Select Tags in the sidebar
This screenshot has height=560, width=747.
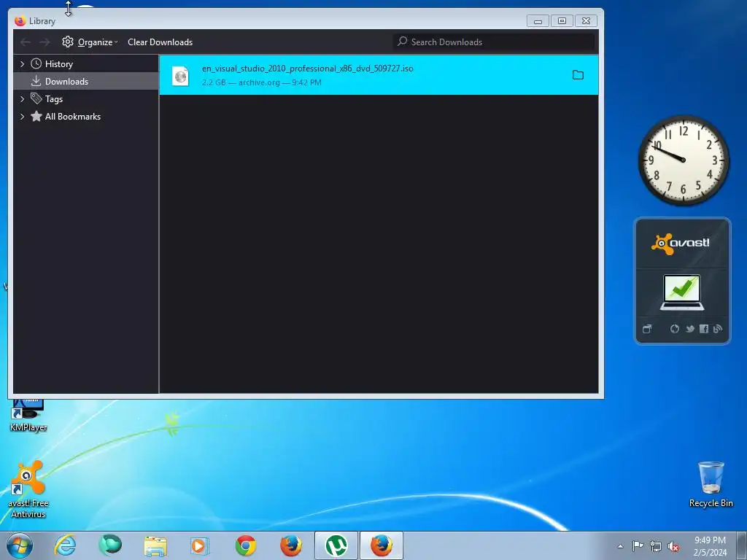(54, 99)
